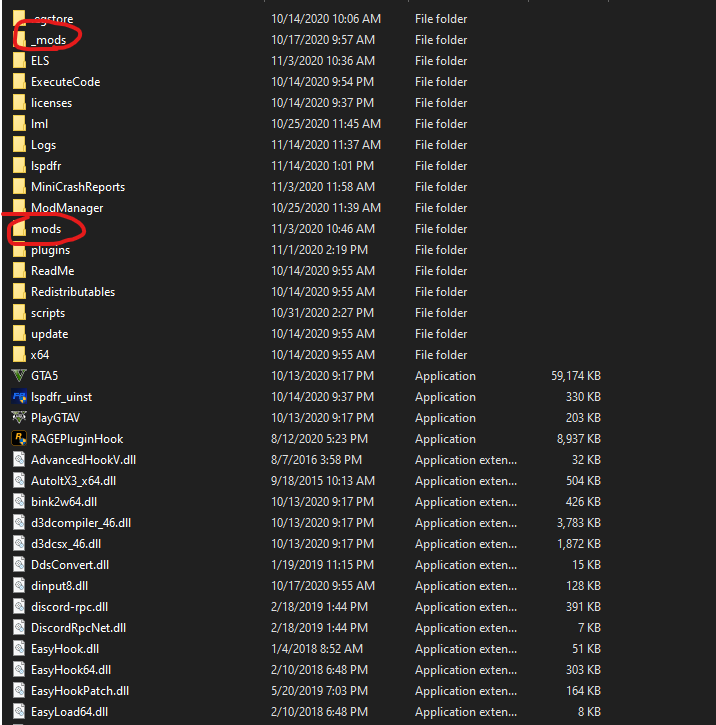Click the discord-rpc.dll file icon

pyautogui.click(x=19, y=607)
